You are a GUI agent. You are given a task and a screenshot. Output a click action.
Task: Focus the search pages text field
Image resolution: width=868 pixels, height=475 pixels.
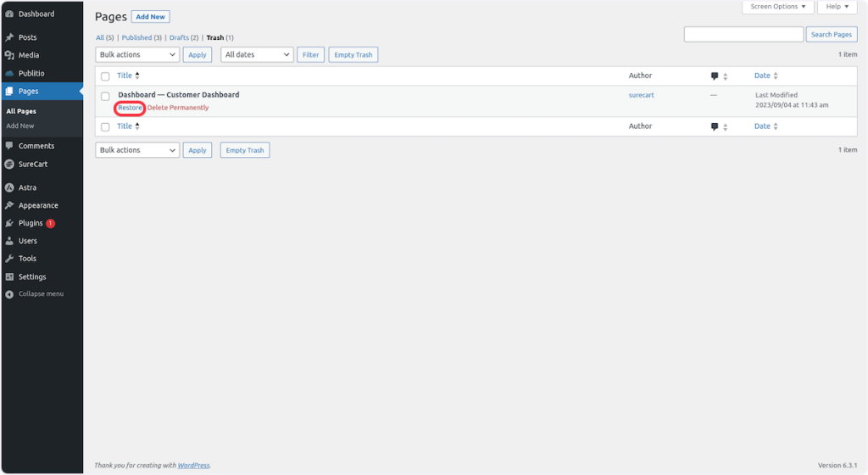743,35
